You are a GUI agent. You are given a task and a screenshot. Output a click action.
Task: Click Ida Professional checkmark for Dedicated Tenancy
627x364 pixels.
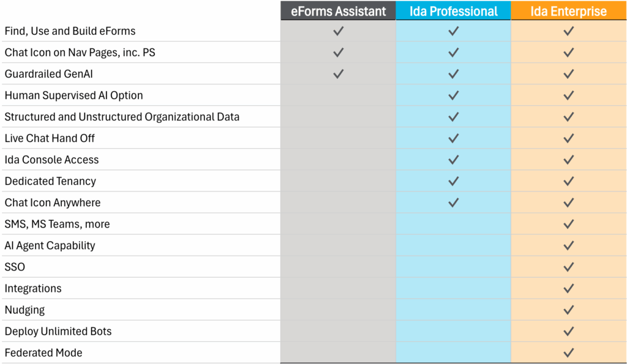[x=454, y=181]
